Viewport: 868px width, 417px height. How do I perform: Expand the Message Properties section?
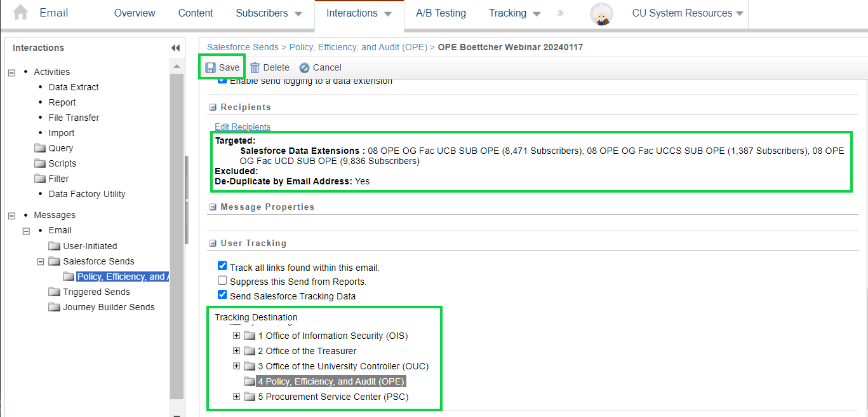tap(212, 207)
